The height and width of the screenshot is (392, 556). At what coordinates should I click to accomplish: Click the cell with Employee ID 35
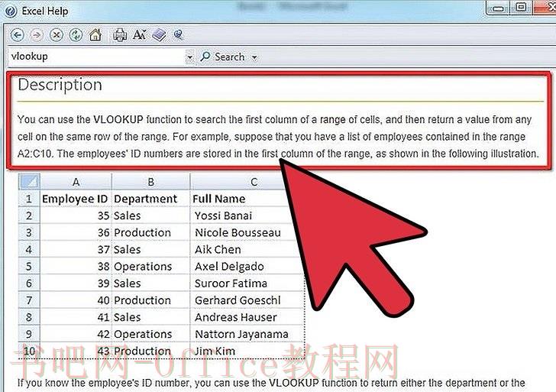click(76, 215)
